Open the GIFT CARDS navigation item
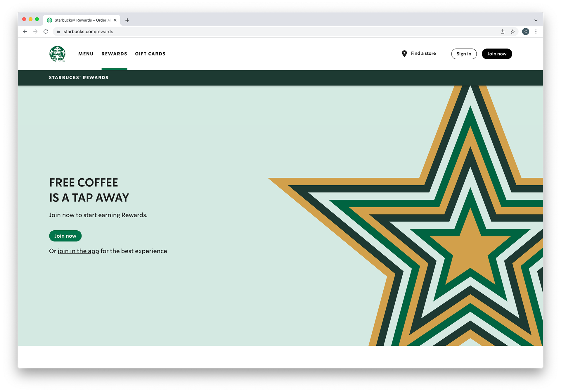The height and width of the screenshot is (392, 561). 150,54
